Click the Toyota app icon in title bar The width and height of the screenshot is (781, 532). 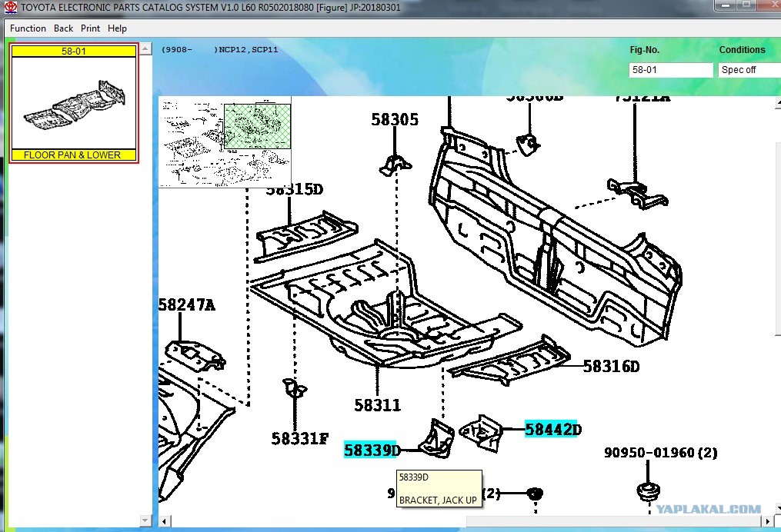click(x=11, y=7)
